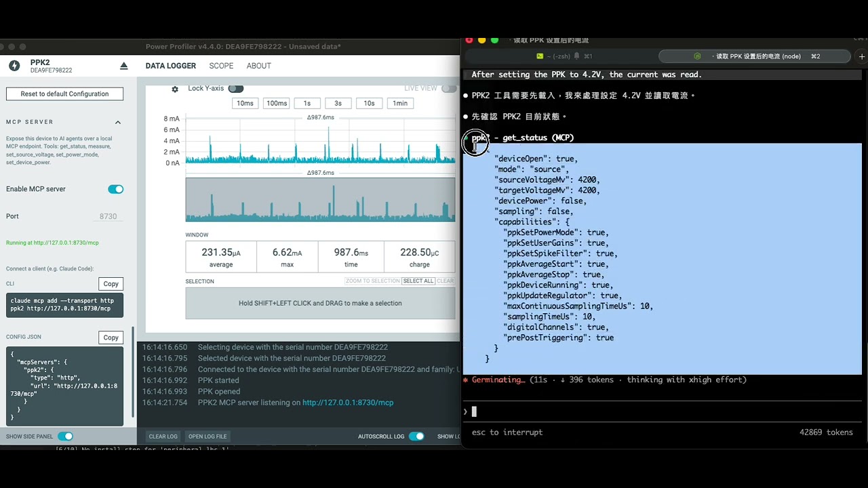
Task: Open the Data Logger tab
Action: click(171, 66)
